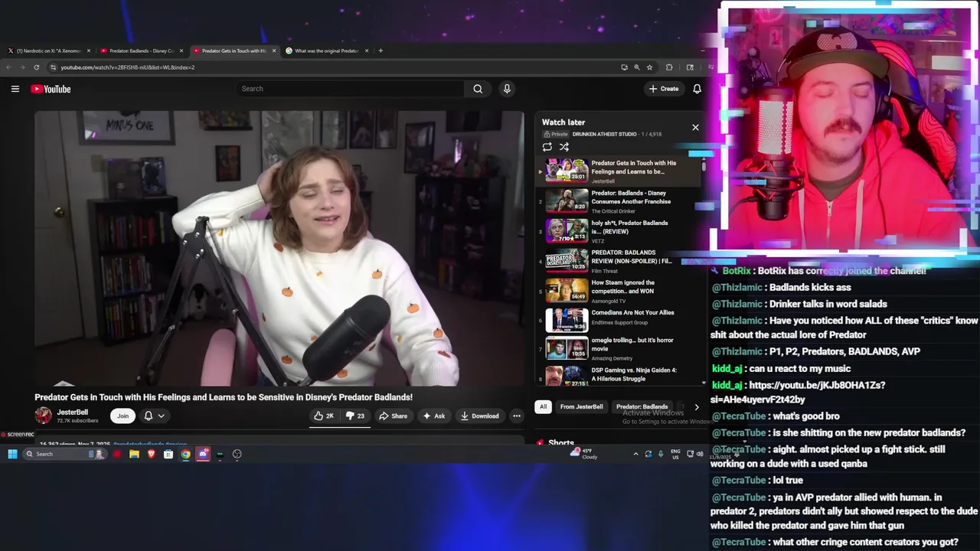Open JesterBell channel name link
This screenshot has height=551, width=980.
(x=73, y=412)
